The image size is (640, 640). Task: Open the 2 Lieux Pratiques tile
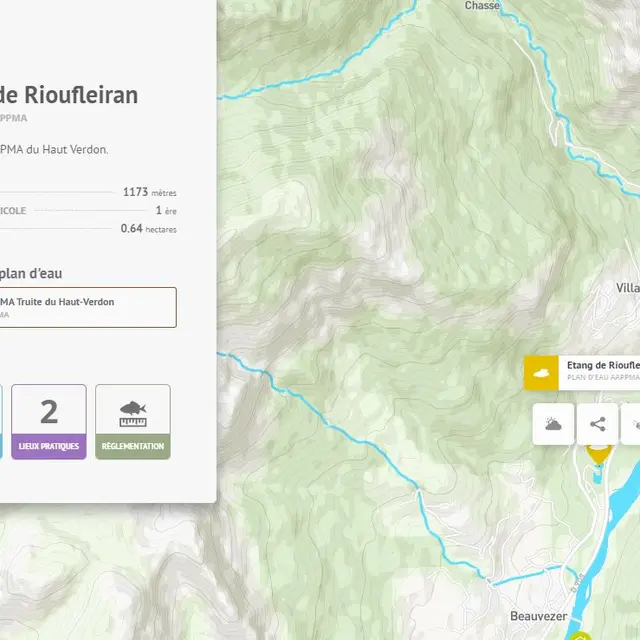click(49, 421)
